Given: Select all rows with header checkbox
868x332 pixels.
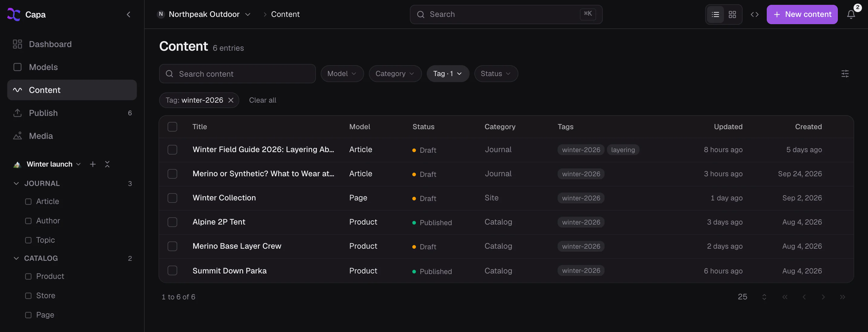Looking at the screenshot, I should [172, 127].
